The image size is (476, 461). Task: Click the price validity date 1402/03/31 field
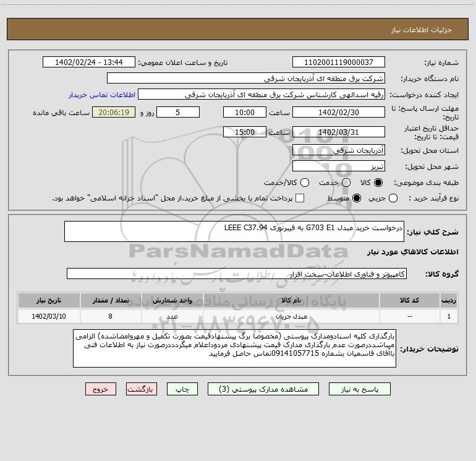(339, 132)
